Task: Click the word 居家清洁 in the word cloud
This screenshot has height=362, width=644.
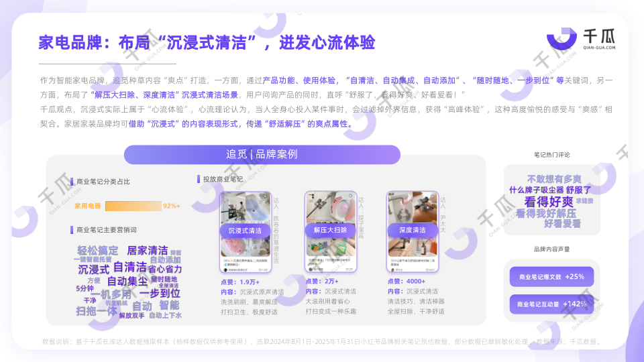Action: pyautogui.click(x=148, y=250)
